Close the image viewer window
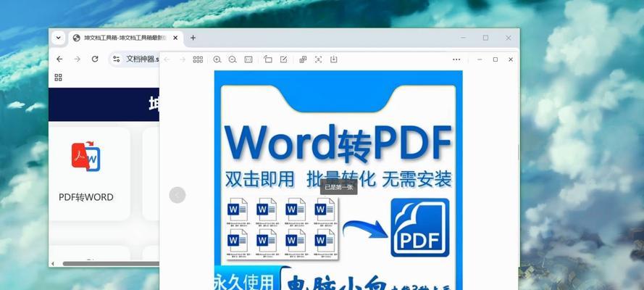Image resolution: width=644 pixels, height=290 pixels. click(x=511, y=59)
